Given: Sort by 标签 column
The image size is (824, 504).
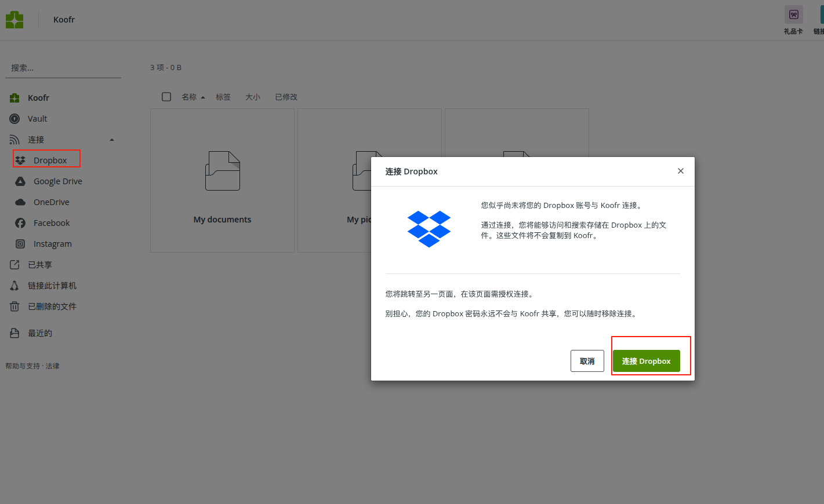Looking at the screenshot, I should pyautogui.click(x=223, y=97).
